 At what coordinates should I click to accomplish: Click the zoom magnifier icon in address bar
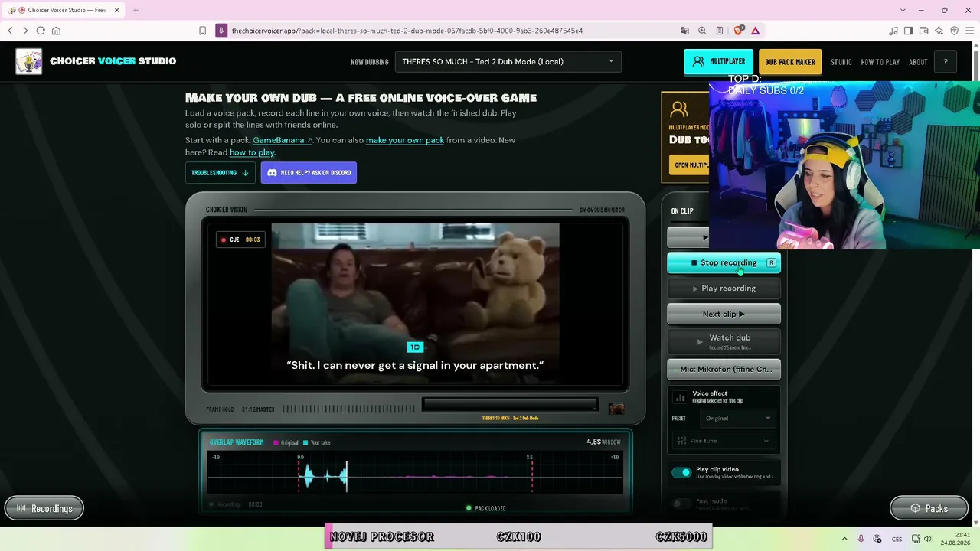point(702,31)
